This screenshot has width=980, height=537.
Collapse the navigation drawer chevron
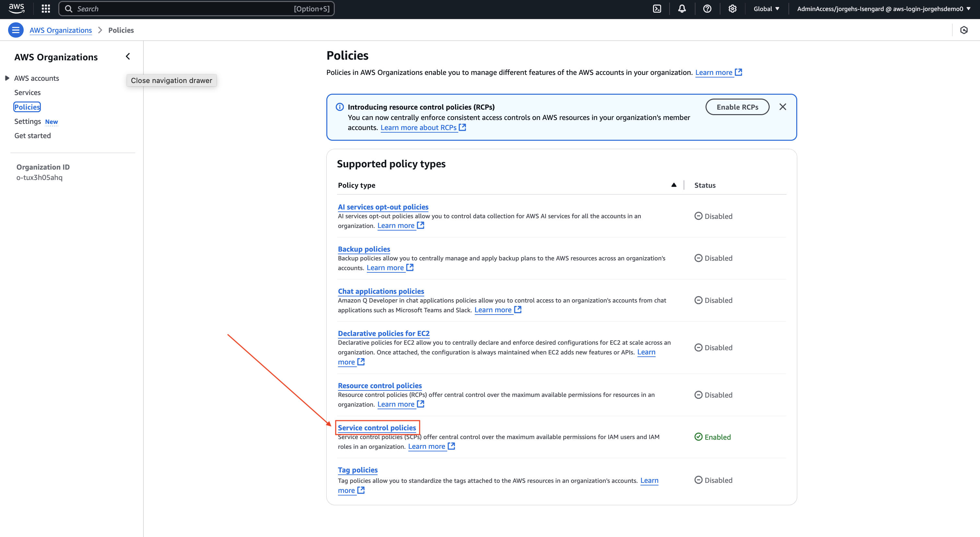128,57
